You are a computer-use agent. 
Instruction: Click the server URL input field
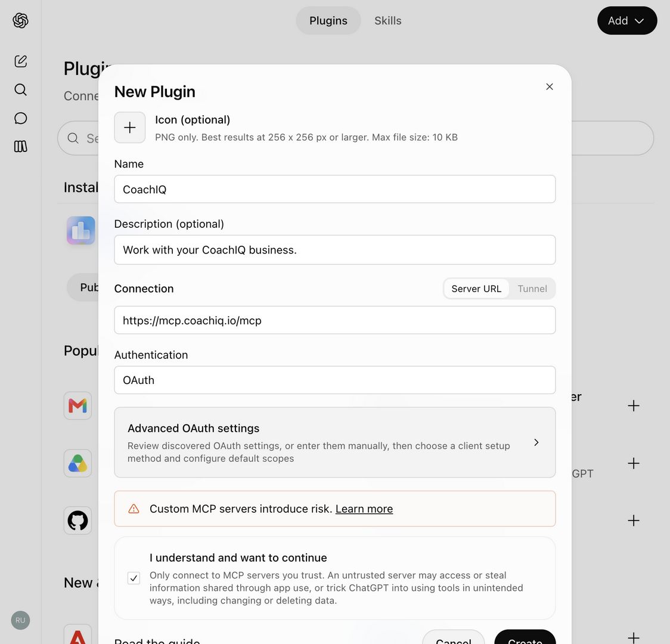pos(334,320)
